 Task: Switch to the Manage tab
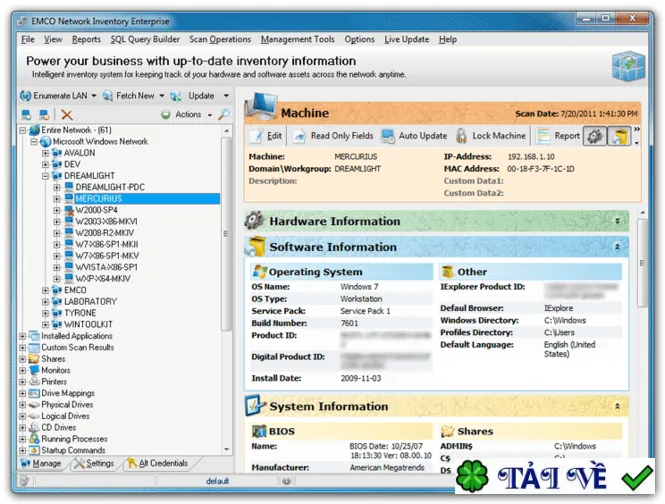point(41,463)
